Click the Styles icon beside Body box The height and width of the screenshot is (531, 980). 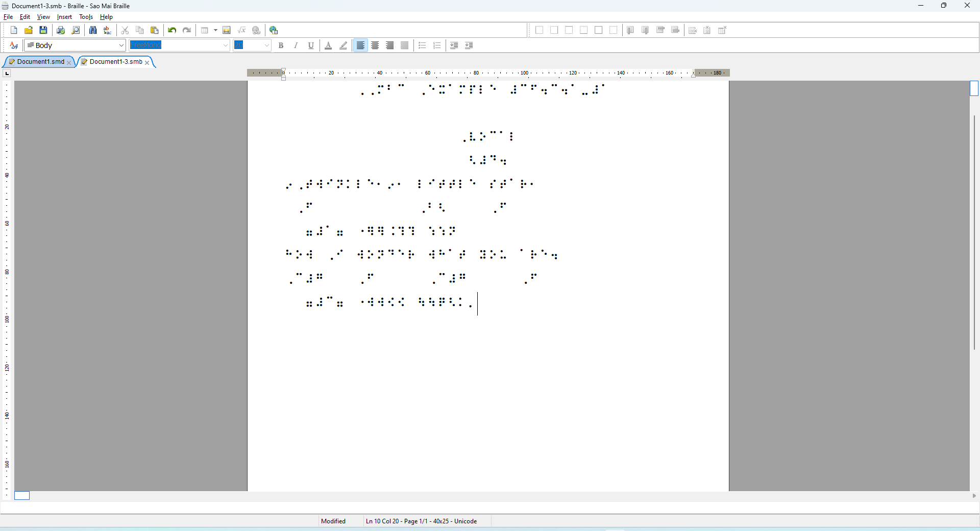14,45
